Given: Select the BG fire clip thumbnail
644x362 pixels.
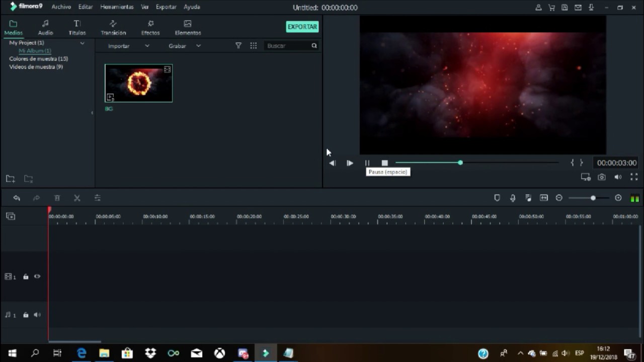Looking at the screenshot, I should pyautogui.click(x=138, y=83).
